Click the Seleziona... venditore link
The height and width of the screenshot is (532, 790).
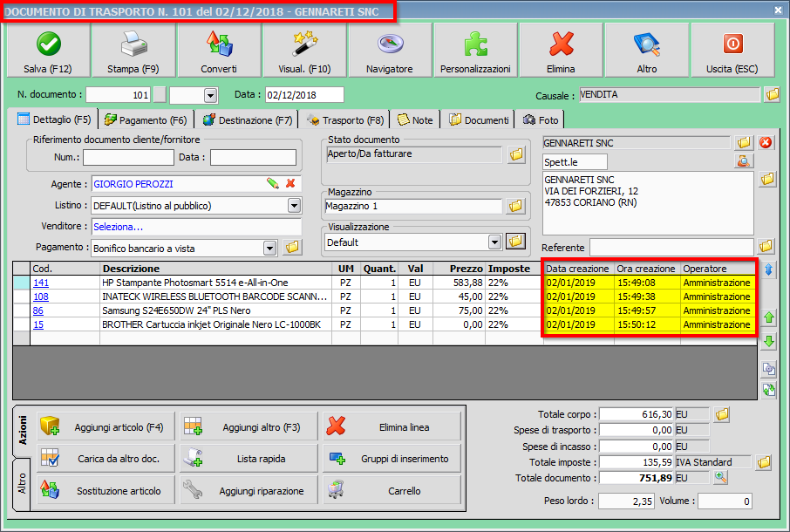(x=119, y=227)
